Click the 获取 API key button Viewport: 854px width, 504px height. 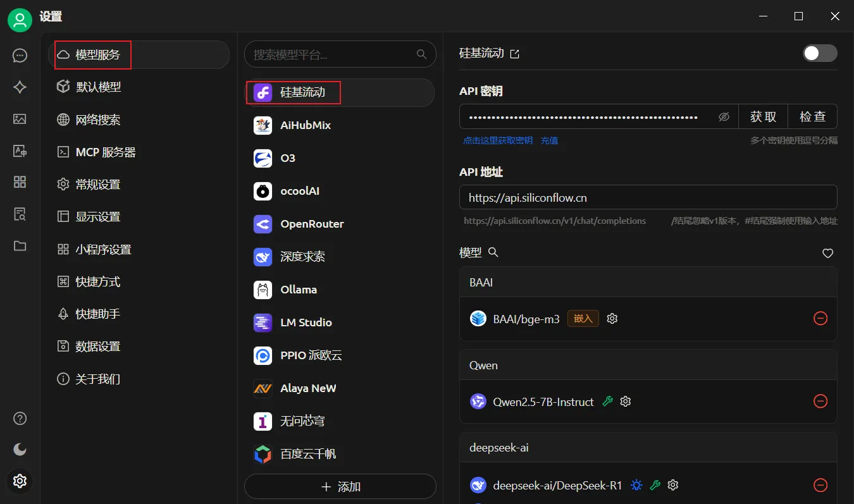pos(764,117)
